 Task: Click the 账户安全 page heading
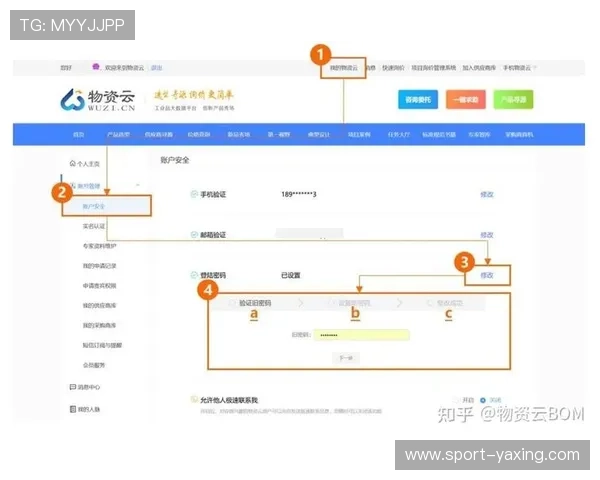point(175,160)
